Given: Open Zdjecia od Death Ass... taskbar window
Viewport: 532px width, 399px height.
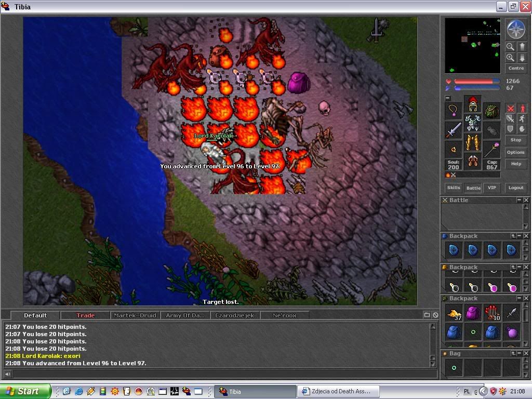Looking at the screenshot, I should coord(338,391).
